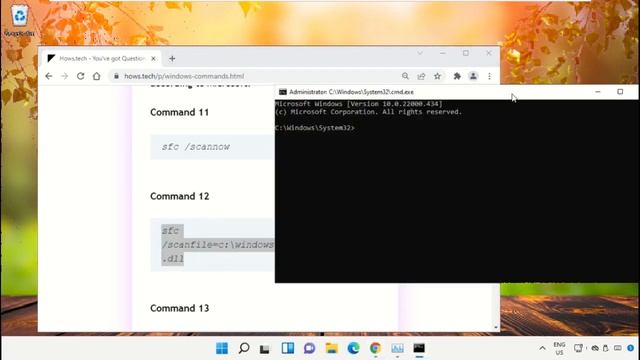Image resolution: width=640 pixels, height=360 pixels.
Task: Minimize the Command Prompt window
Action: click(598, 92)
